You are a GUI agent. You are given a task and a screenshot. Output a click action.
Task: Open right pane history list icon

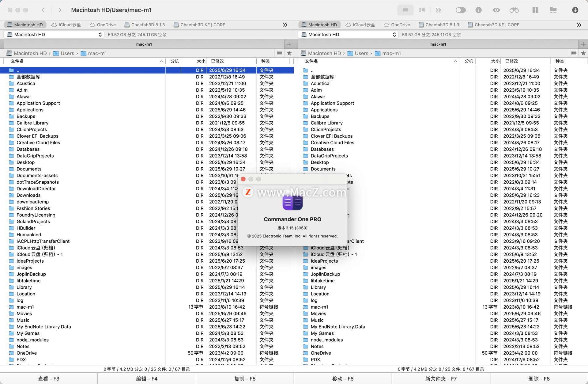coord(574,53)
